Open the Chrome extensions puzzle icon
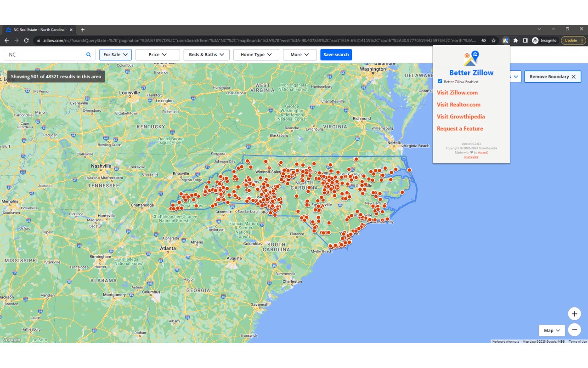The height and width of the screenshot is (368, 588). point(515,40)
